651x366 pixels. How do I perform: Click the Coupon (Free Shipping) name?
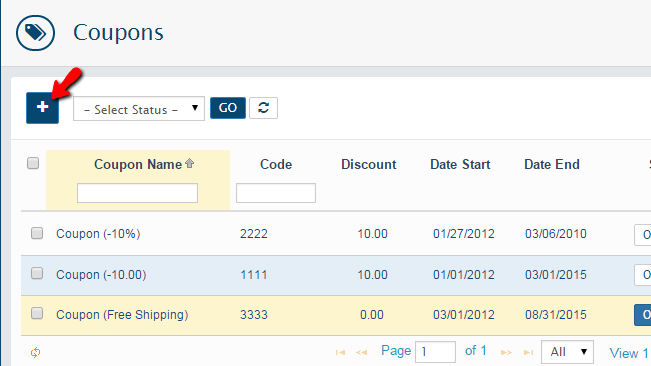coord(122,315)
